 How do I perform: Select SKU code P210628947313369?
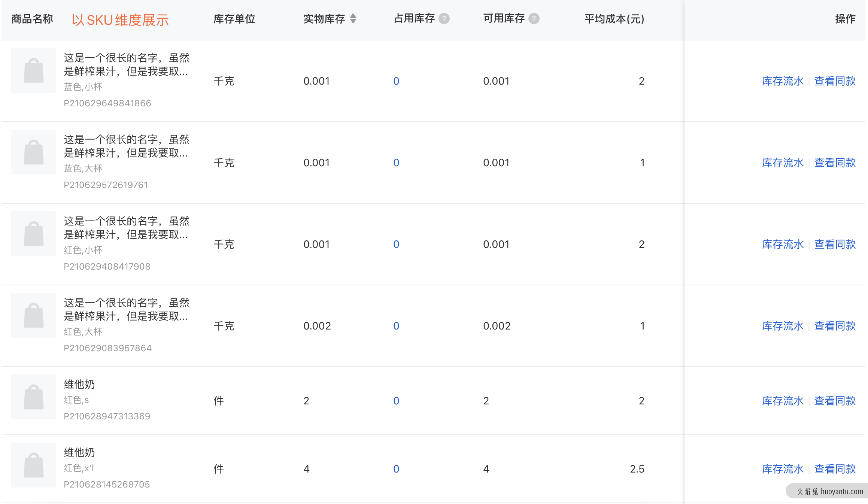pos(107,416)
